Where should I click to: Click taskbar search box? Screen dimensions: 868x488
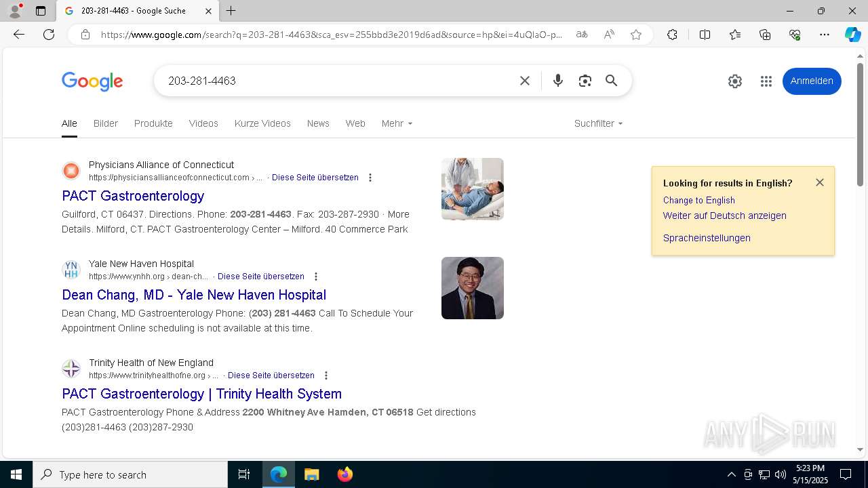coord(130,474)
